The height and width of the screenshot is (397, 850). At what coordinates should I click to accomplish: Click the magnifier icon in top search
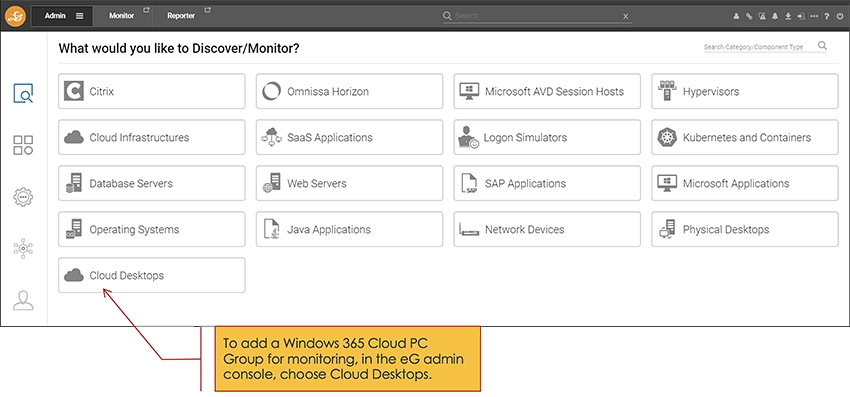(x=447, y=16)
